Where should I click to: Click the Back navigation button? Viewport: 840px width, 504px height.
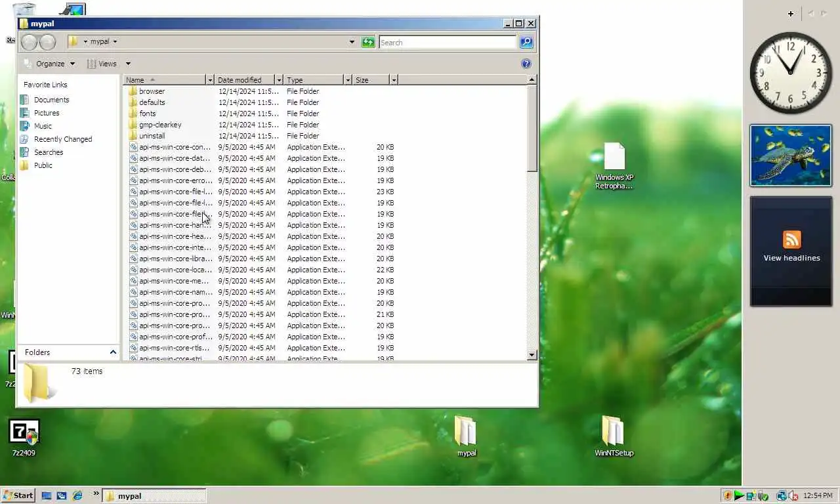(x=29, y=42)
